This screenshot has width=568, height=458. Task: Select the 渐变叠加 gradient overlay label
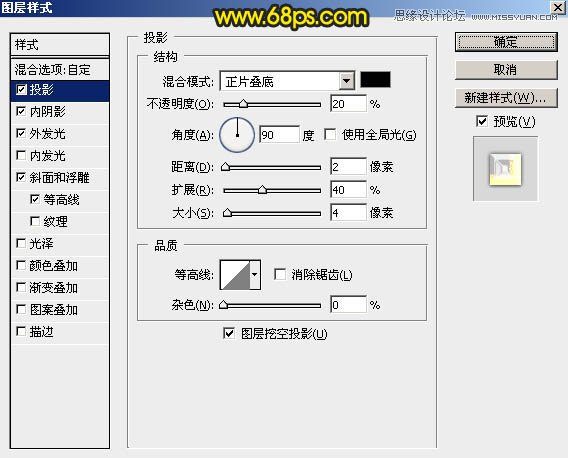point(54,288)
